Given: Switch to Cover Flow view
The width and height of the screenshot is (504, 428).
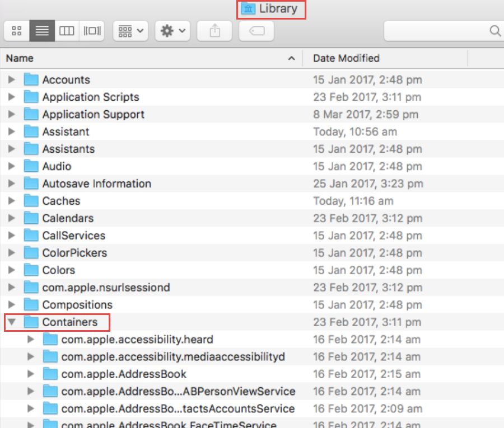Looking at the screenshot, I should [x=92, y=31].
